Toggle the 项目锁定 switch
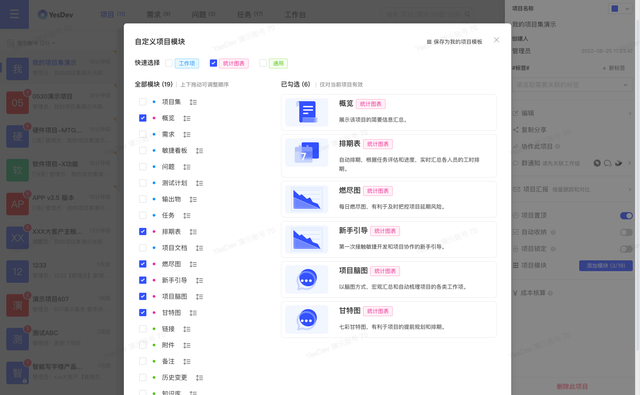 coord(626,249)
